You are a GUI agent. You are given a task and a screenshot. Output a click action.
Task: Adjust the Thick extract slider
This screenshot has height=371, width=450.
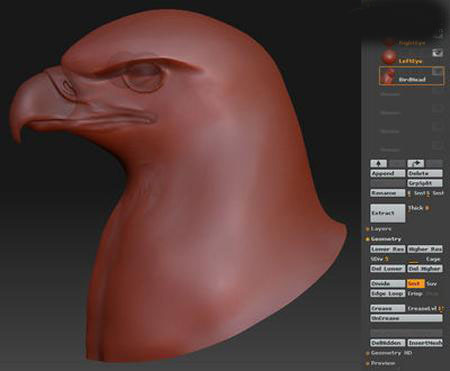(419, 208)
